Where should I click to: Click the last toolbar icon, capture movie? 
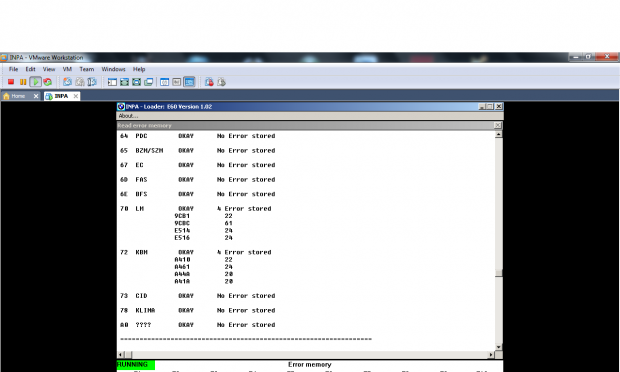pos(221,82)
